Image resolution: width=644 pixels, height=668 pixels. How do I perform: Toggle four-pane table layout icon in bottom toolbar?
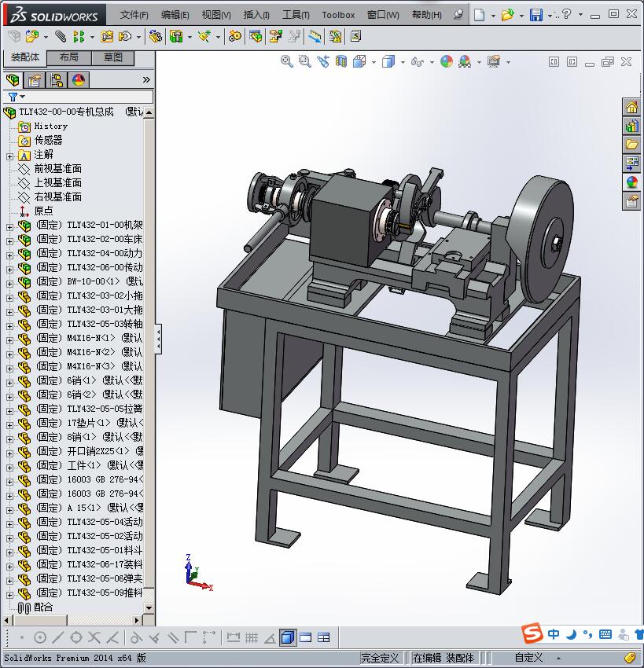(x=323, y=637)
